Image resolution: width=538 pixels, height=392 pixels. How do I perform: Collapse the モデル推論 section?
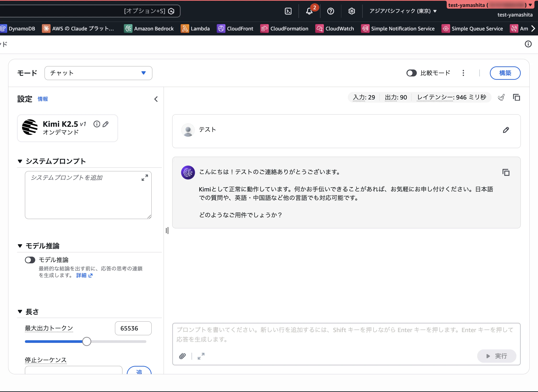[x=20, y=246]
